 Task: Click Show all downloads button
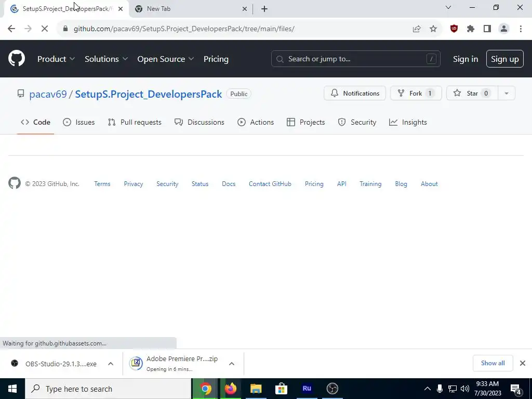pos(493,363)
